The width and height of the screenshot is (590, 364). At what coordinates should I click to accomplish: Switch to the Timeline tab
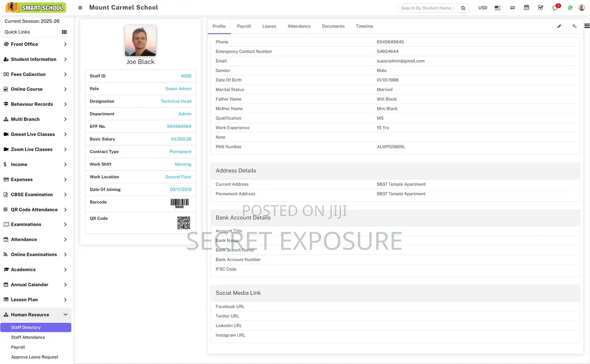[x=364, y=26]
